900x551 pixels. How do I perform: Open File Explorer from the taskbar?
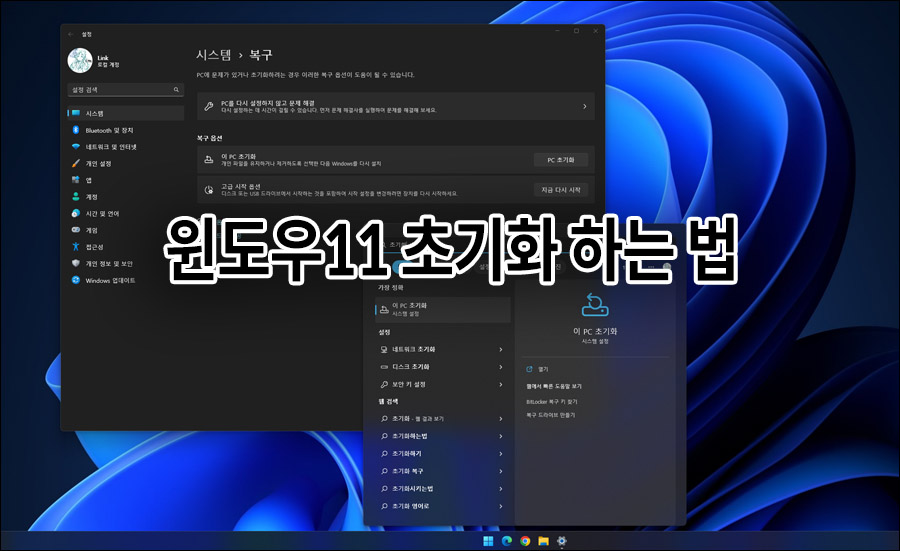[x=544, y=541]
